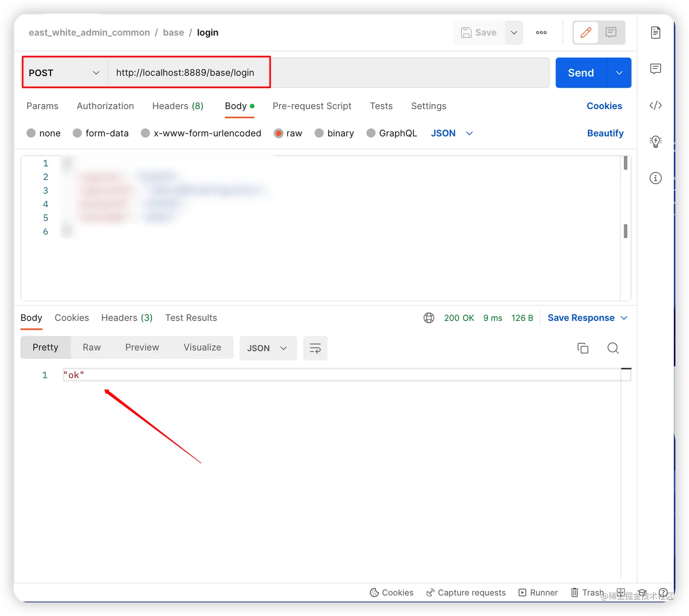Open the three-dot more actions menu
Image resolution: width=689 pixels, height=616 pixels.
[541, 32]
